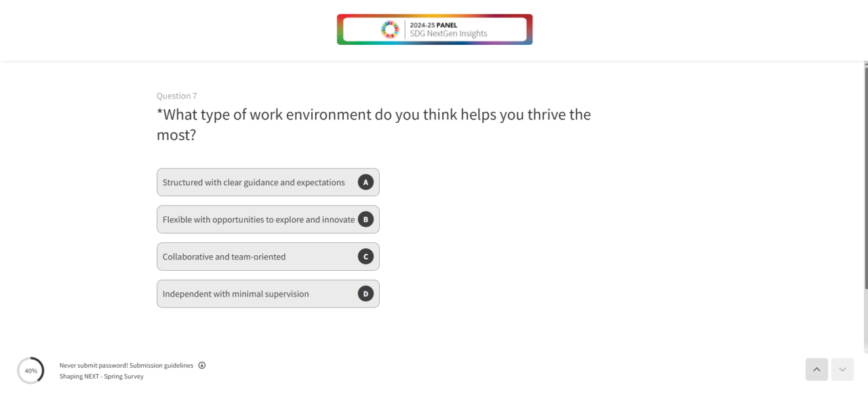Go to next question with down chevron

click(x=842, y=369)
